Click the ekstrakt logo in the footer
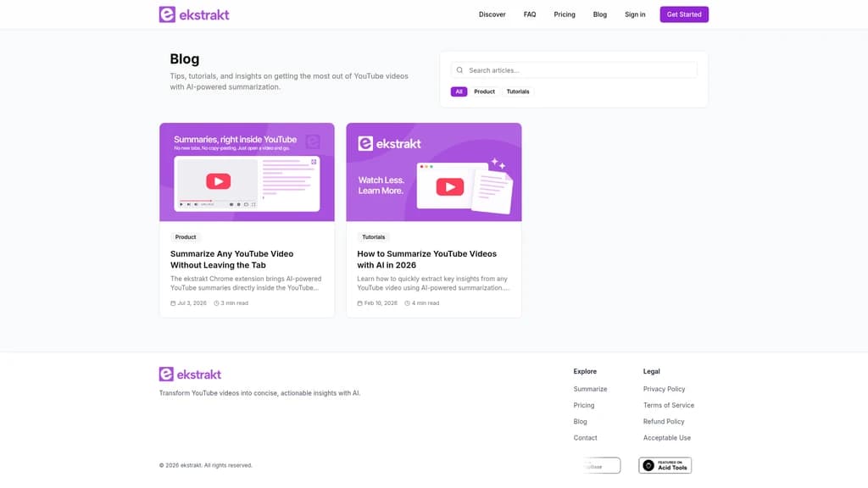This screenshot has height=488, width=868. point(190,374)
